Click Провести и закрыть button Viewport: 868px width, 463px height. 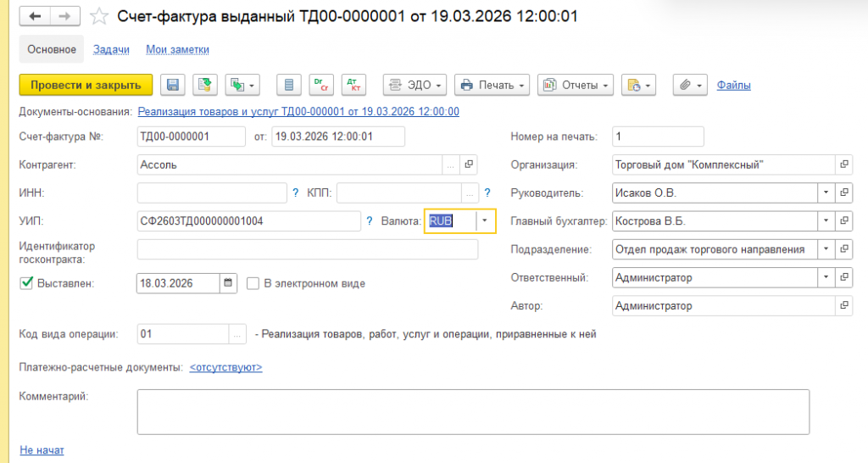[86, 85]
